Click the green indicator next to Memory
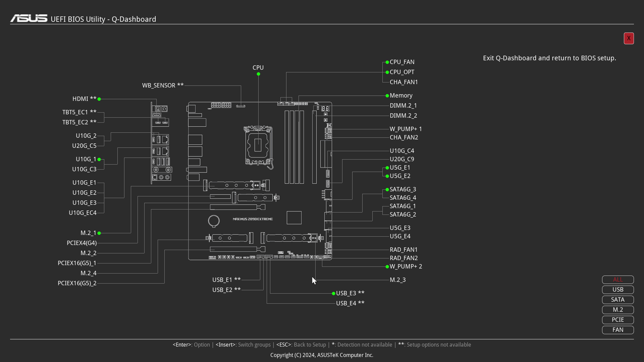Image resolution: width=644 pixels, height=362 pixels. [387, 96]
